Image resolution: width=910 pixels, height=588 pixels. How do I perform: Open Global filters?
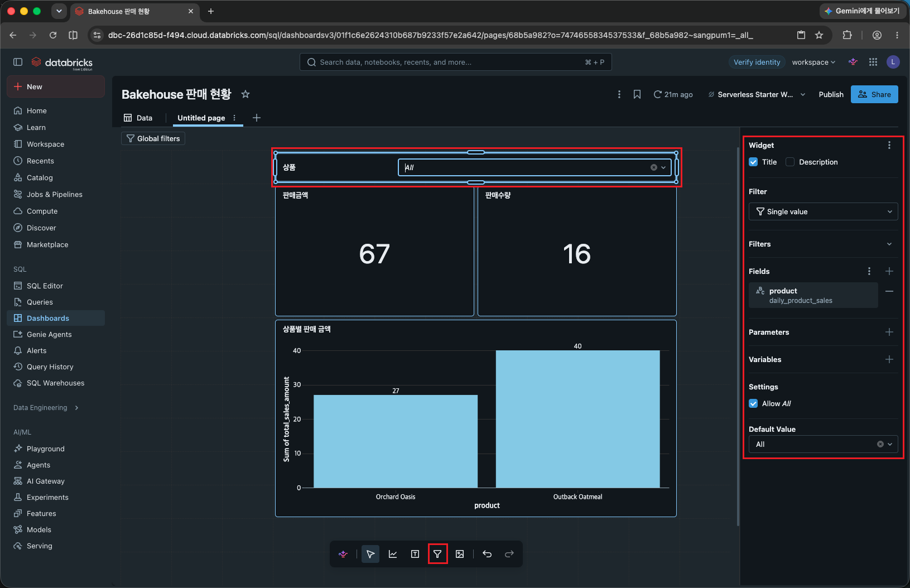153,138
